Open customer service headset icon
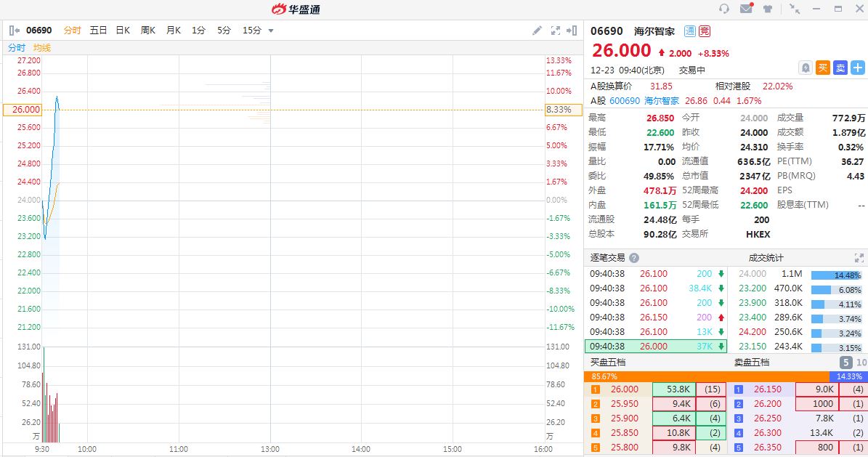The width and height of the screenshot is (868, 457). [723, 9]
